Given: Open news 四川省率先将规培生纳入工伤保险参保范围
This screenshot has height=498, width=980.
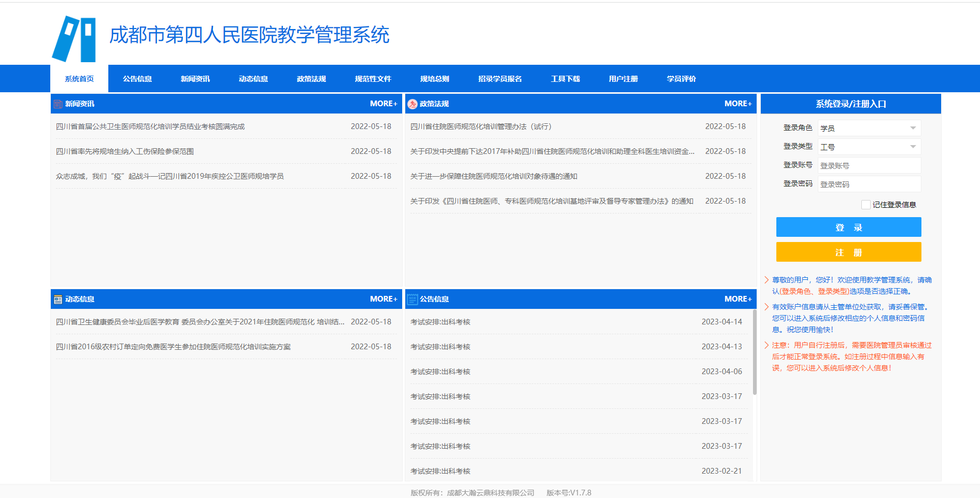Looking at the screenshot, I should pyautogui.click(x=125, y=151).
